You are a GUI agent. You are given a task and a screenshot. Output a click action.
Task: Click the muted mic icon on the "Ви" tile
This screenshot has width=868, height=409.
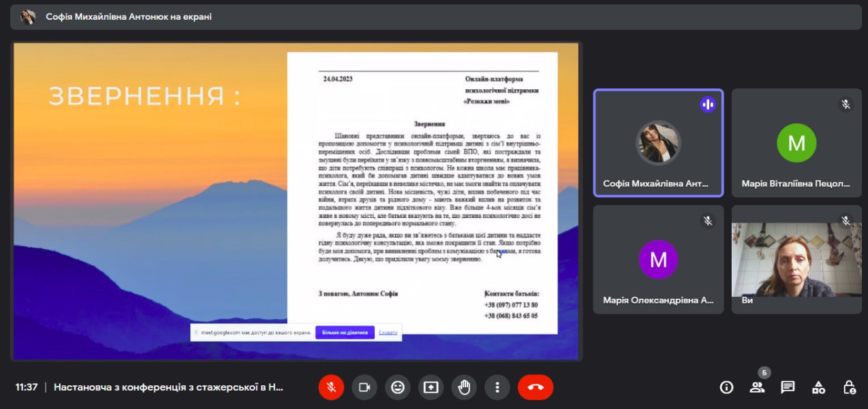[846, 220]
